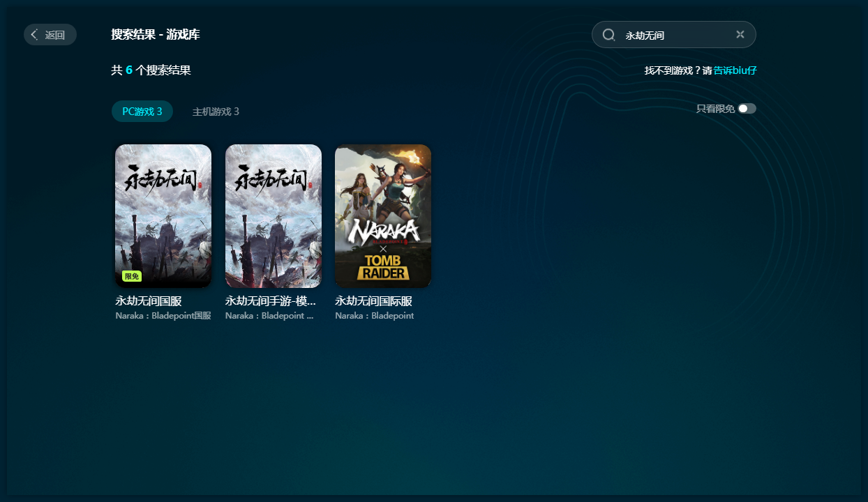The image size is (868, 502).
Task: Select the 永劫无间国际服 title text
Action: point(373,301)
